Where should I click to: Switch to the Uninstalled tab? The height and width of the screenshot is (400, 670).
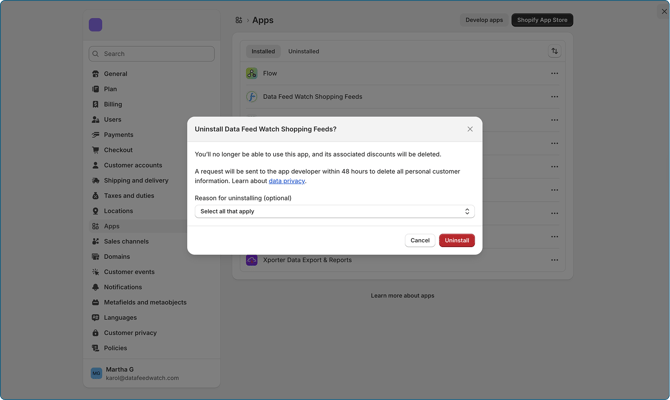(x=303, y=51)
